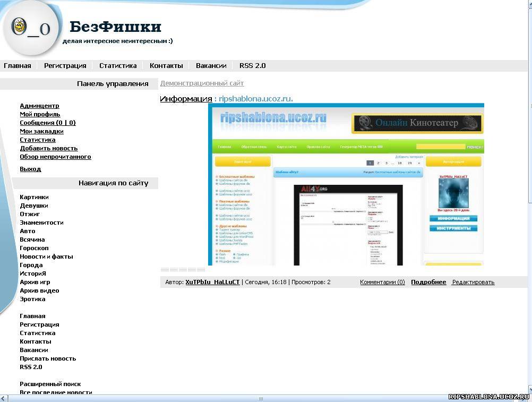Open Комментарии (0) link

[382, 282]
